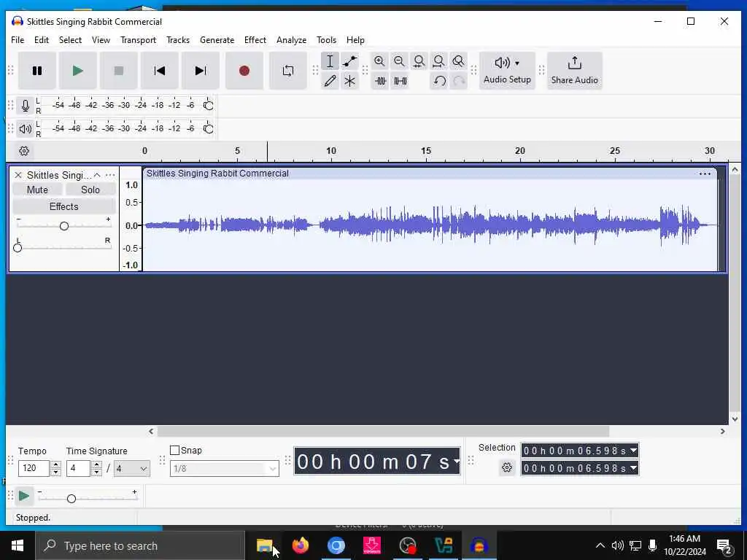Adjust the recording level knob
Screen dimensions: 747x560
tap(208, 105)
